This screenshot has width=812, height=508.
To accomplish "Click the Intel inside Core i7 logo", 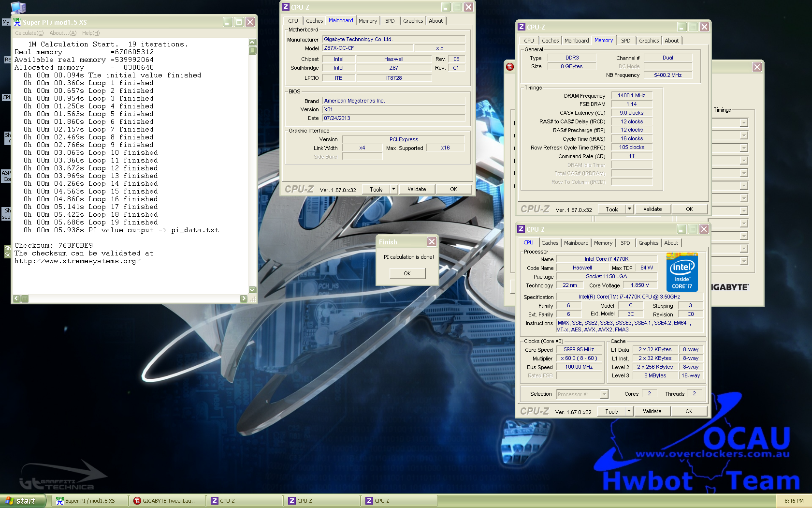I will pyautogui.click(x=682, y=272).
